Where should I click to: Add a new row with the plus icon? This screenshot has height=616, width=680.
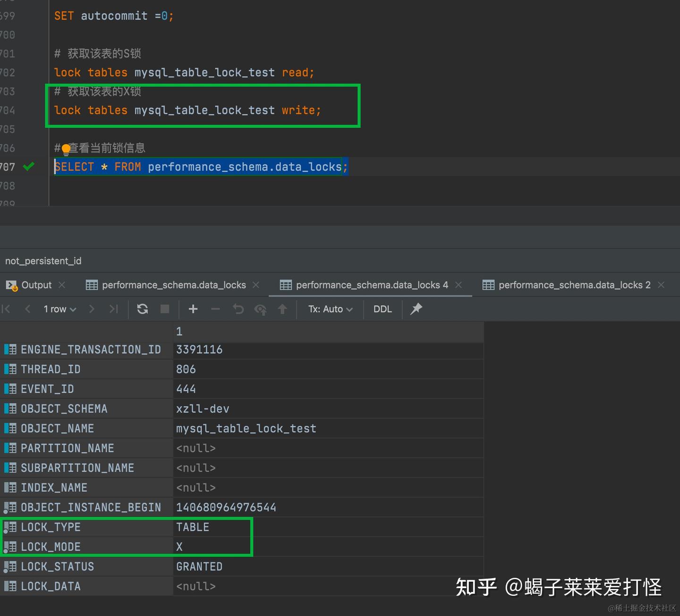(193, 309)
